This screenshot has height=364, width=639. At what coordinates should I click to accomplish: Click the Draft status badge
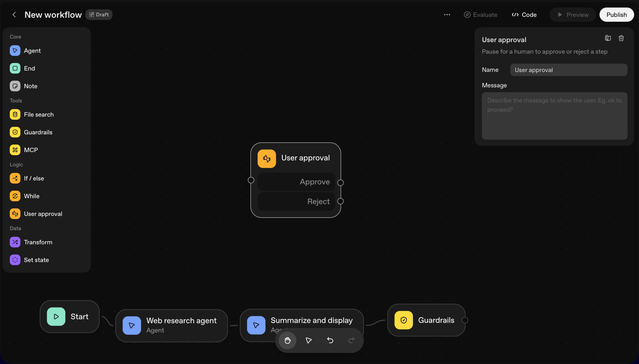(99, 15)
